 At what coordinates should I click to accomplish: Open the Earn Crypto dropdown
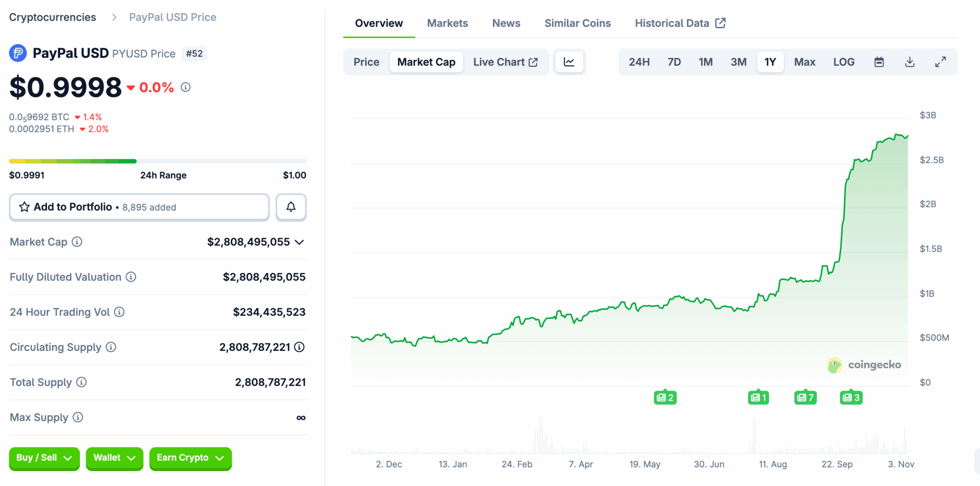[190, 458]
